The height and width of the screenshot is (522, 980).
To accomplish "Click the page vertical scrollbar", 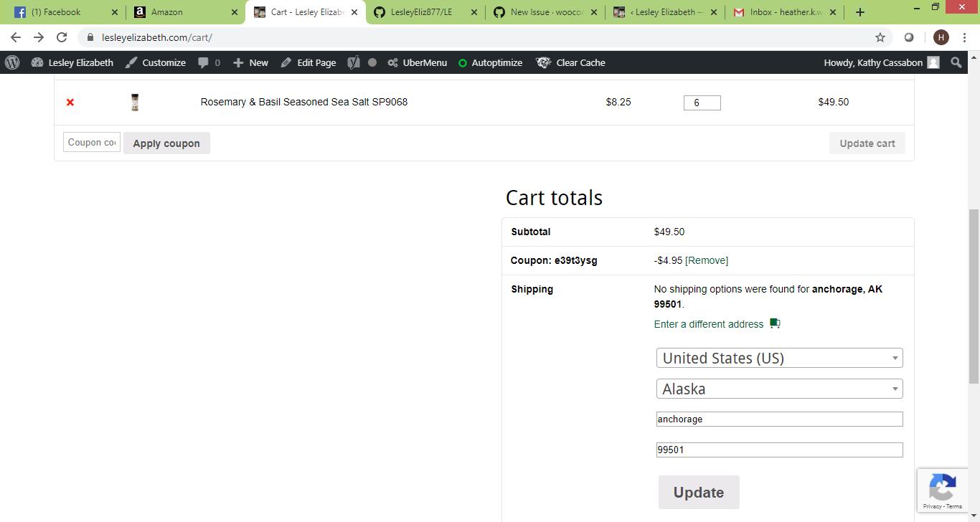I will pyautogui.click(x=974, y=297).
